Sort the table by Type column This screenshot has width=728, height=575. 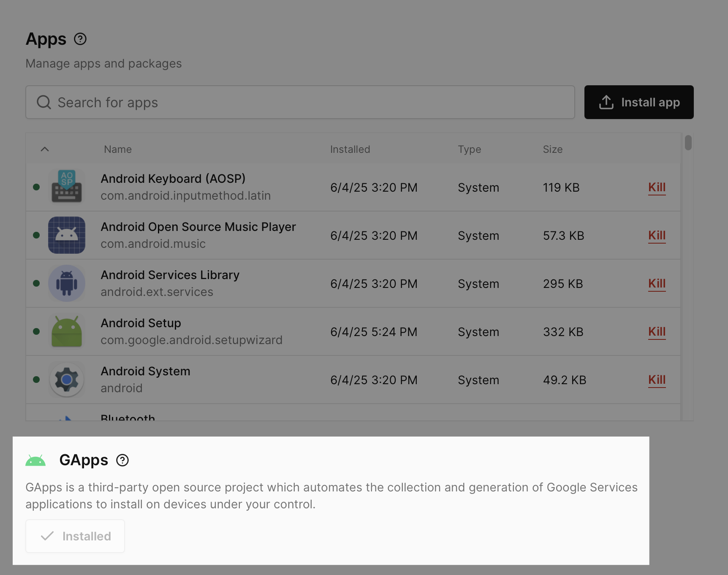point(470,149)
